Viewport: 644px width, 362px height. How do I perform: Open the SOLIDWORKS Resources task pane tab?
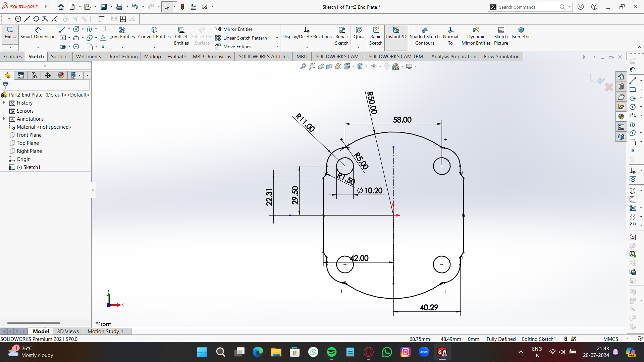(x=621, y=76)
